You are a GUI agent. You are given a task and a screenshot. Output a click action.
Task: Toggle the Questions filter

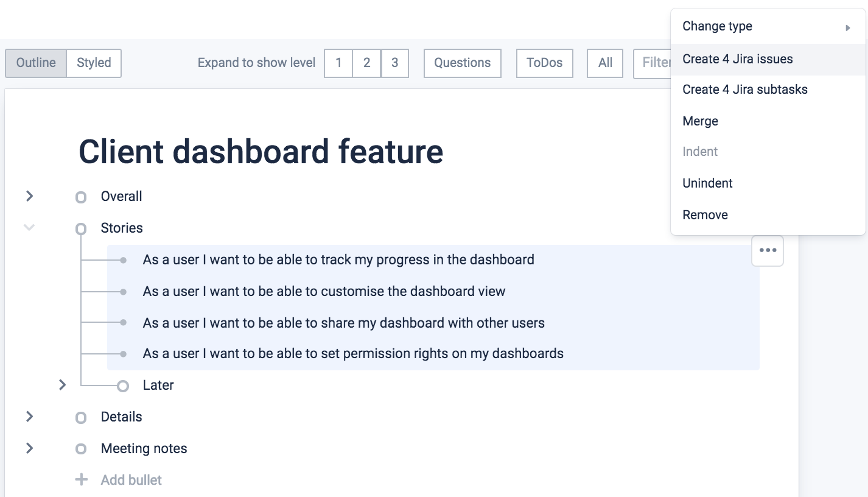coord(462,63)
